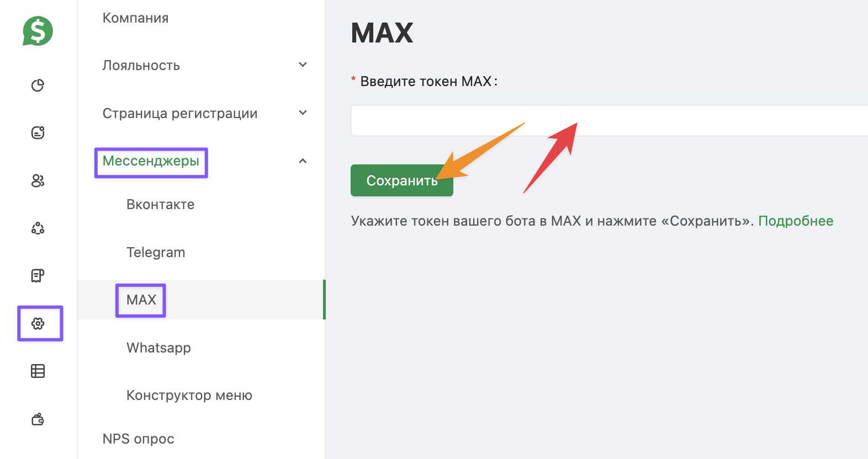Screen dimensions: 868x459
Task: Open the clients people icon
Action: pos(38,180)
